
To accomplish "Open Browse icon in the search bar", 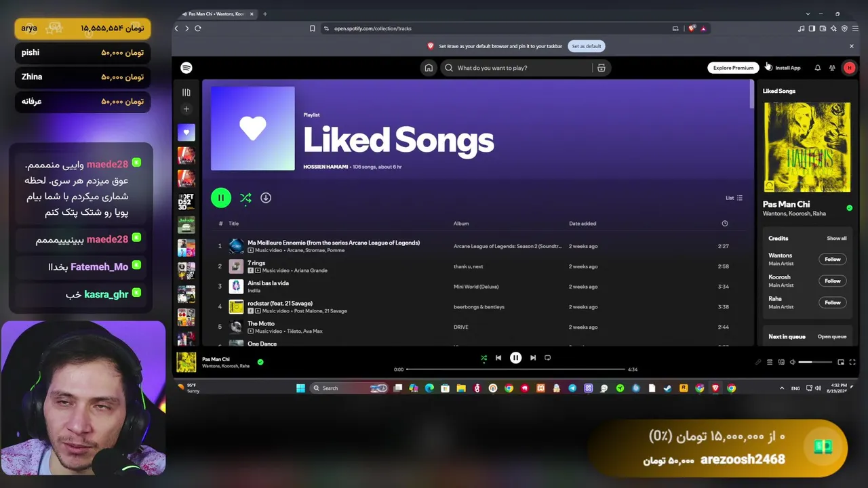I will 601,68.
